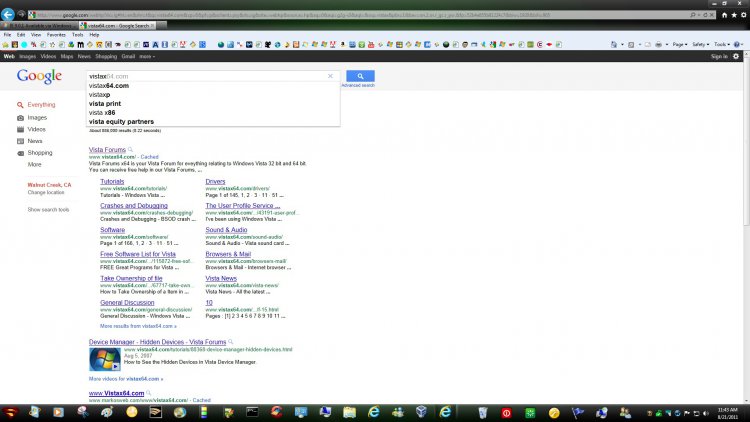The height and width of the screenshot is (422, 750).
Task: Open the Tools dropdown in command bar
Action: tap(722, 44)
